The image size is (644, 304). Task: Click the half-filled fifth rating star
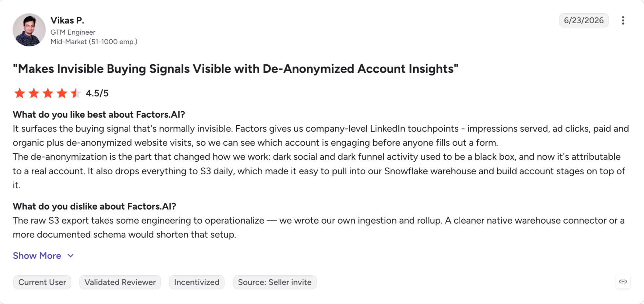tap(76, 93)
